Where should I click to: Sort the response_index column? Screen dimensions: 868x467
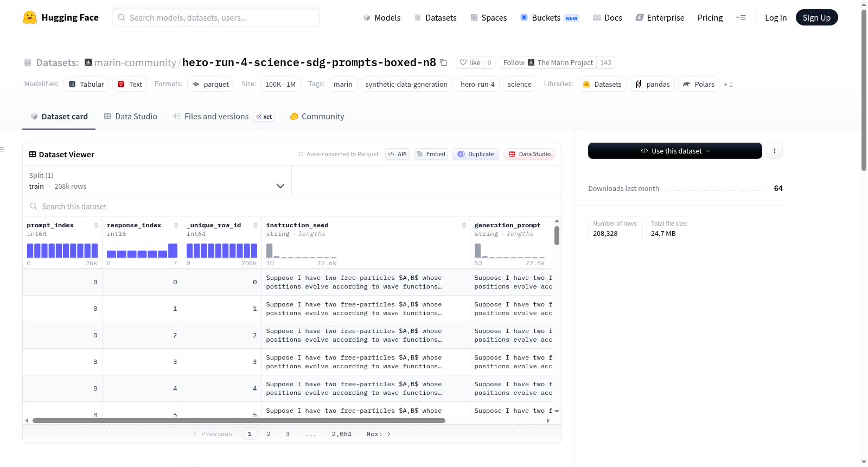click(176, 225)
